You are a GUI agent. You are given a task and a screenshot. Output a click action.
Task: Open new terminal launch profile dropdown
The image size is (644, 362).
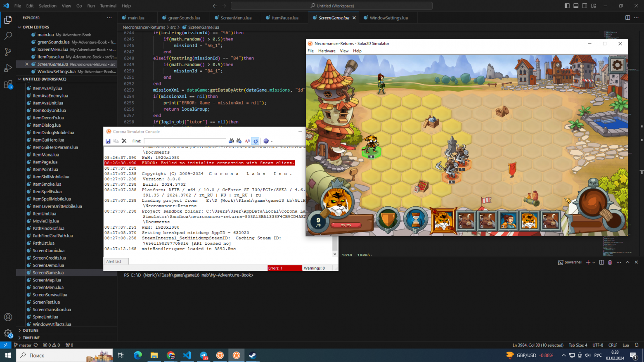point(594,262)
